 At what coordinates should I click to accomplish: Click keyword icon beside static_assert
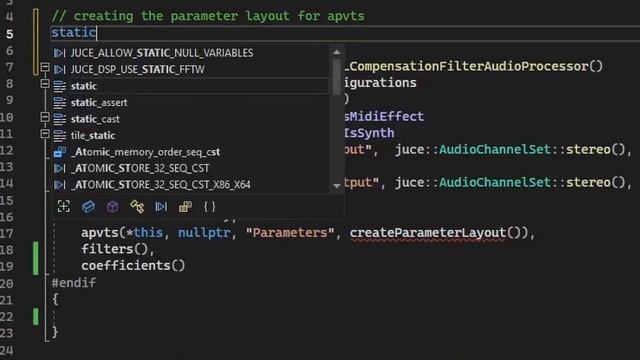pyautogui.click(x=60, y=102)
